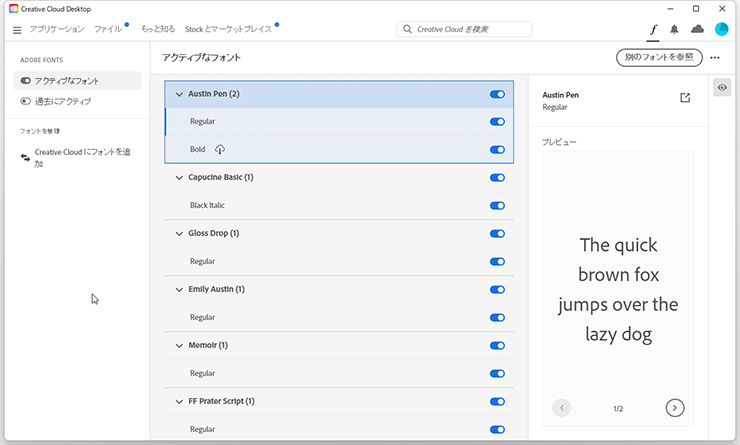Toggle the Memoir Regular switch
This screenshot has width=740, height=445.
click(x=497, y=374)
